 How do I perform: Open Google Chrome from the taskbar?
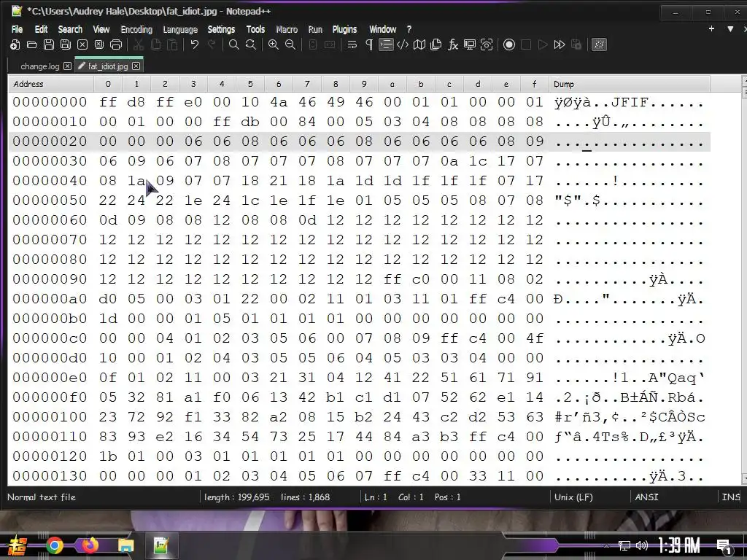tap(54, 545)
